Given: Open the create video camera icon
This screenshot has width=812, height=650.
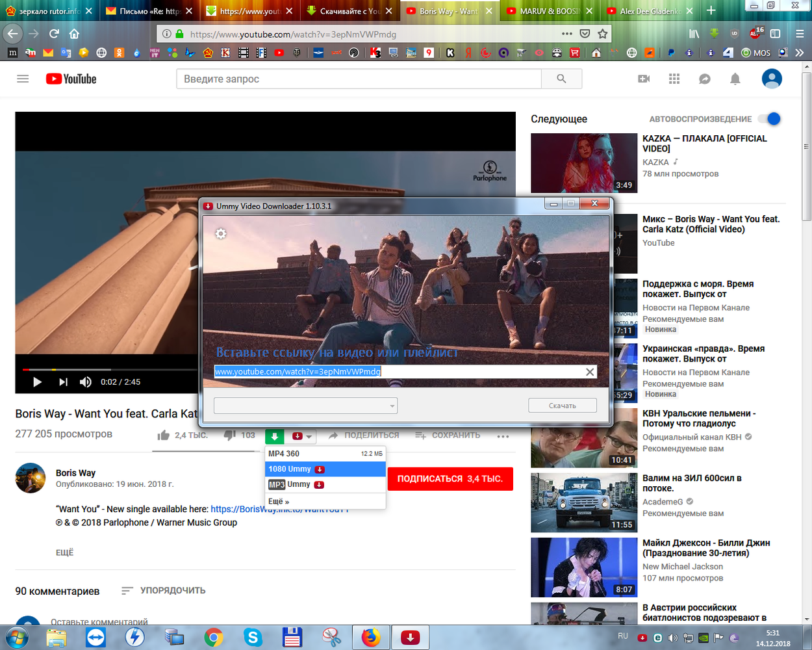Looking at the screenshot, I should (x=644, y=79).
